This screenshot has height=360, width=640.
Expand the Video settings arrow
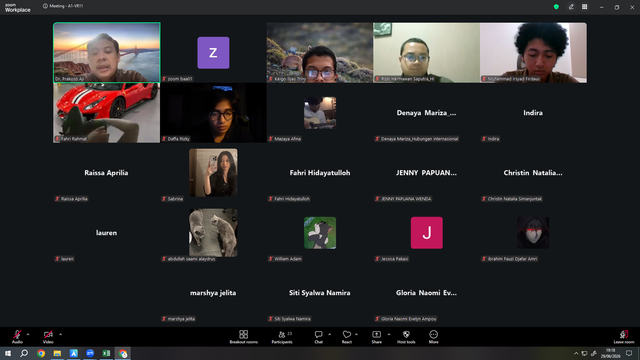point(60,334)
